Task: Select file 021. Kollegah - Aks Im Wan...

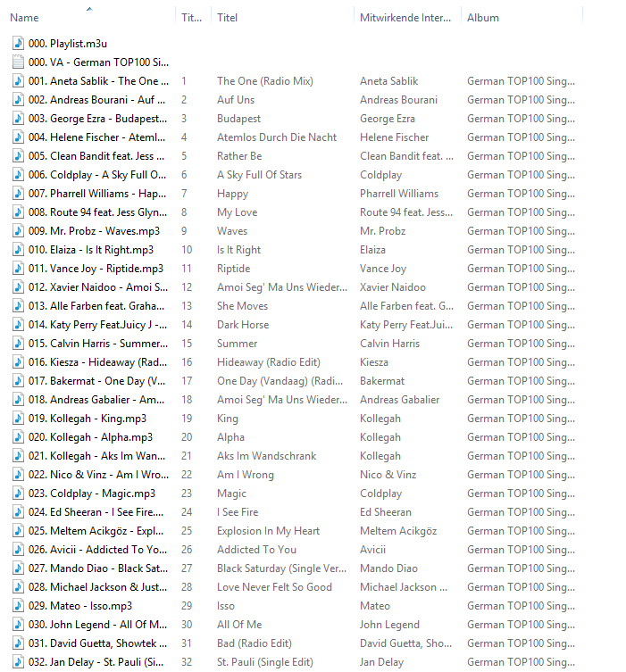Action: [x=97, y=456]
